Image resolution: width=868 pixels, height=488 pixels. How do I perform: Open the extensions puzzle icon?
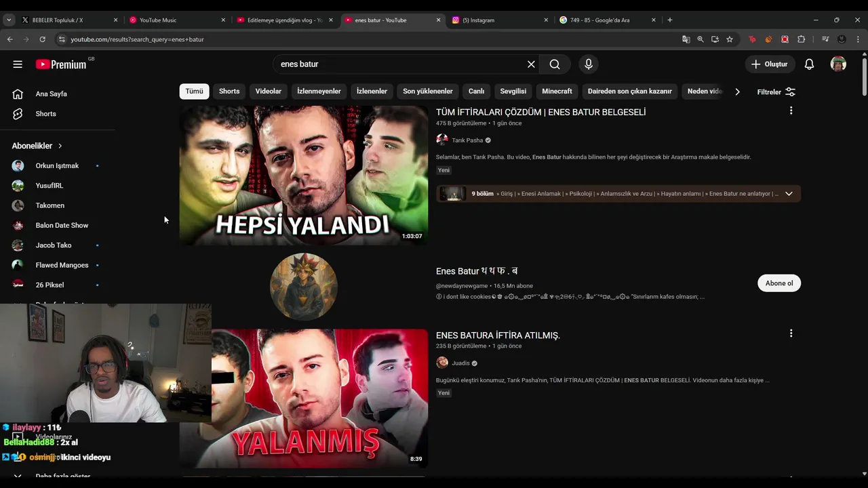click(802, 39)
